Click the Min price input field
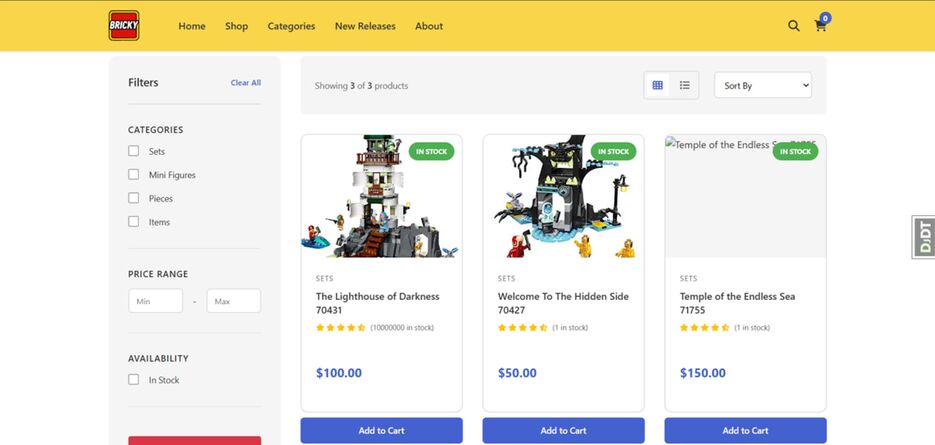The width and height of the screenshot is (935, 445). [155, 301]
